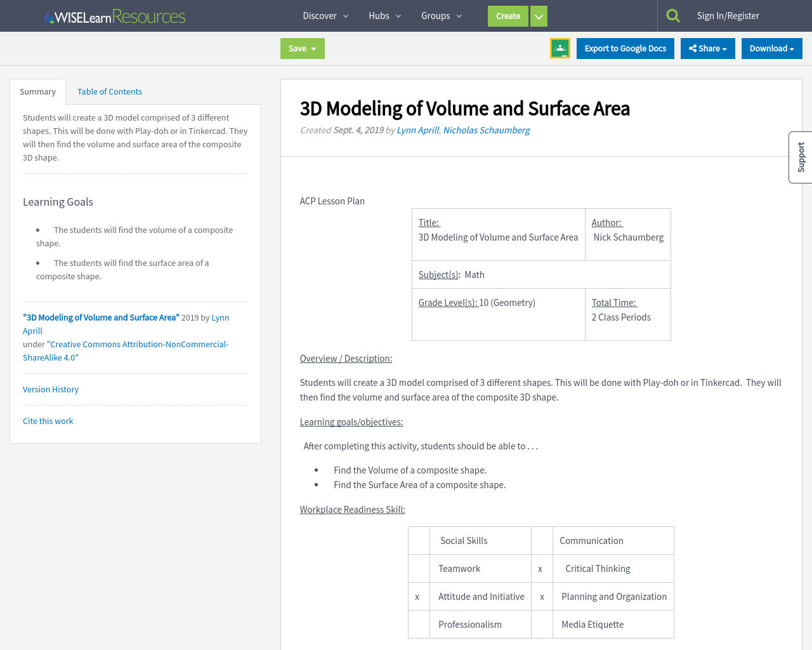Click the Cite this work link
Image resolution: width=812 pixels, height=650 pixels.
(48, 421)
